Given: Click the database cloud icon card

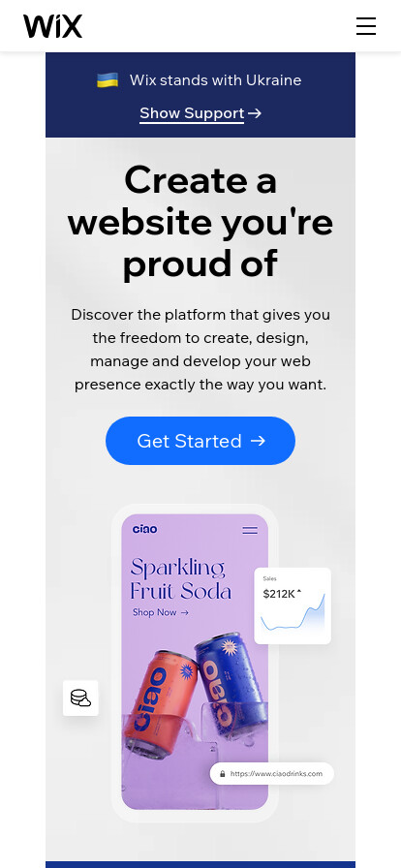Looking at the screenshot, I should click(x=80, y=698).
